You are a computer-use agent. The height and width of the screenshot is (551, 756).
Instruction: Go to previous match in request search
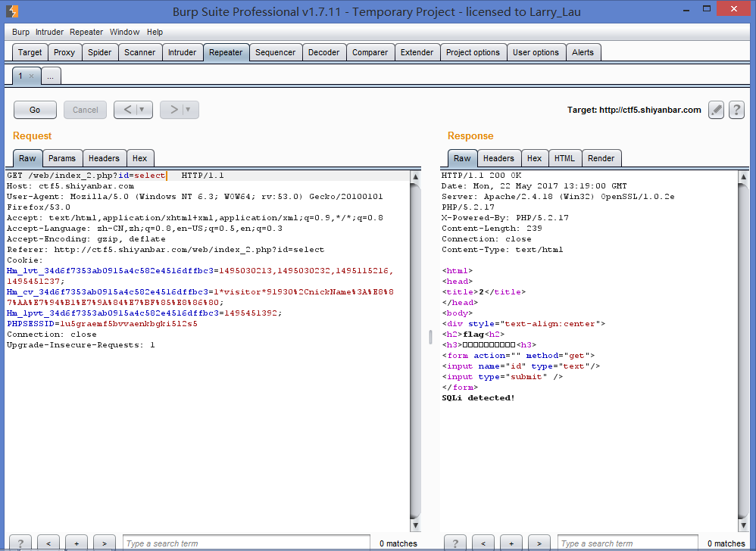tap(48, 543)
